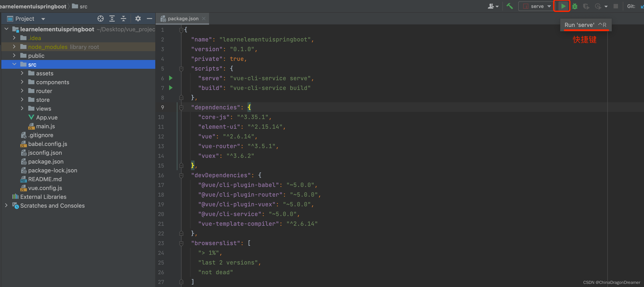Run the 'serve' configuration with green play button
This screenshot has width=644, height=287.
[563, 6]
